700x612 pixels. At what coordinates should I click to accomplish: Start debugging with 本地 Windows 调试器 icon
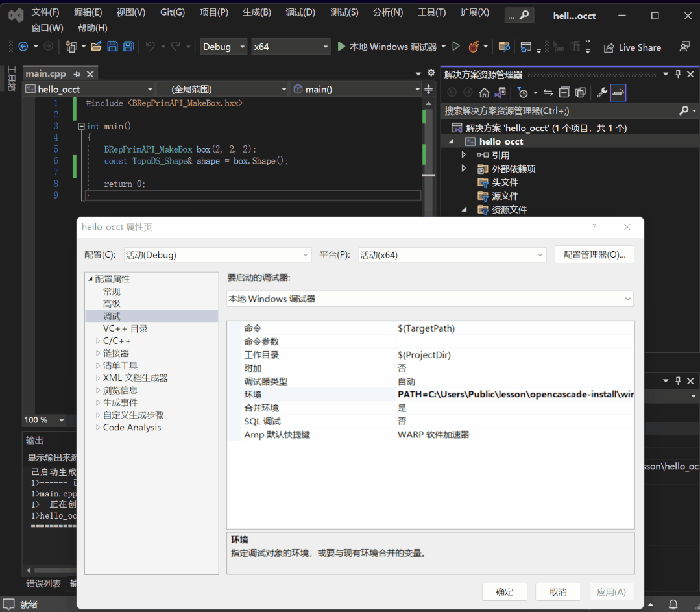tap(341, 47)
